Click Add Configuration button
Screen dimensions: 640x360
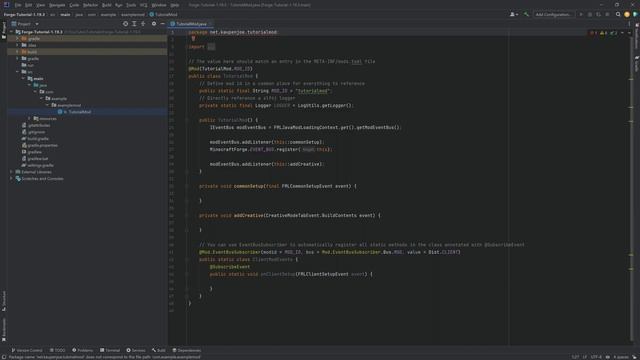(553, 14)
